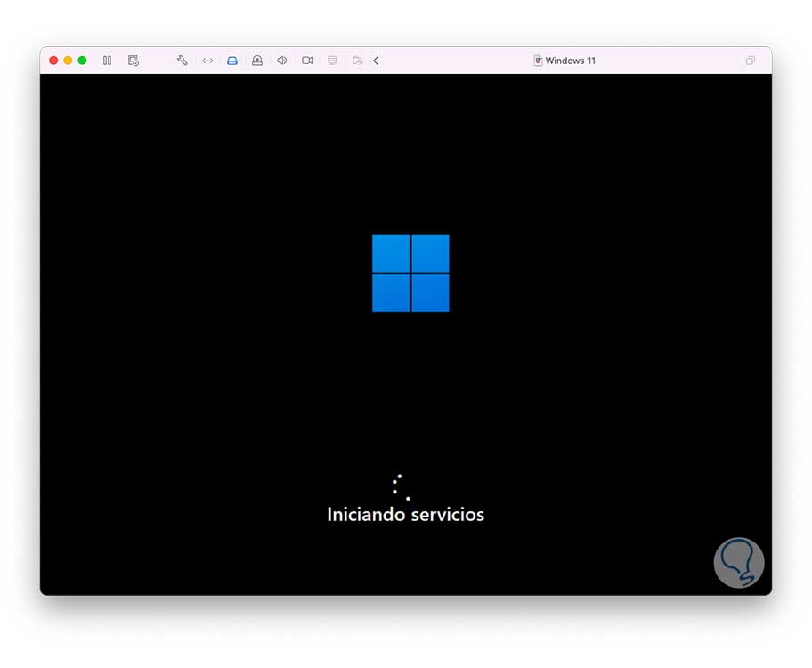Click the green full screen button
Screen dimensions: 812x668
[x=82, y=61]
